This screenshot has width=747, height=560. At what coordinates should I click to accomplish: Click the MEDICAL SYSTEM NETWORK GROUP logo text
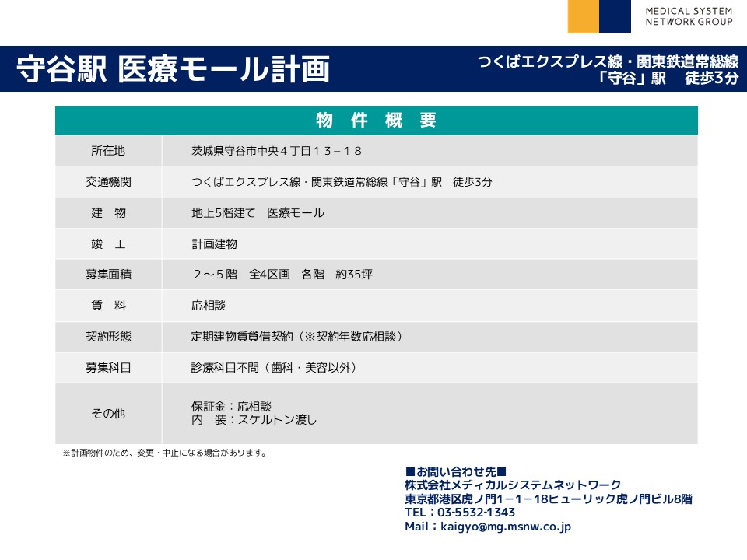(688, 16)
